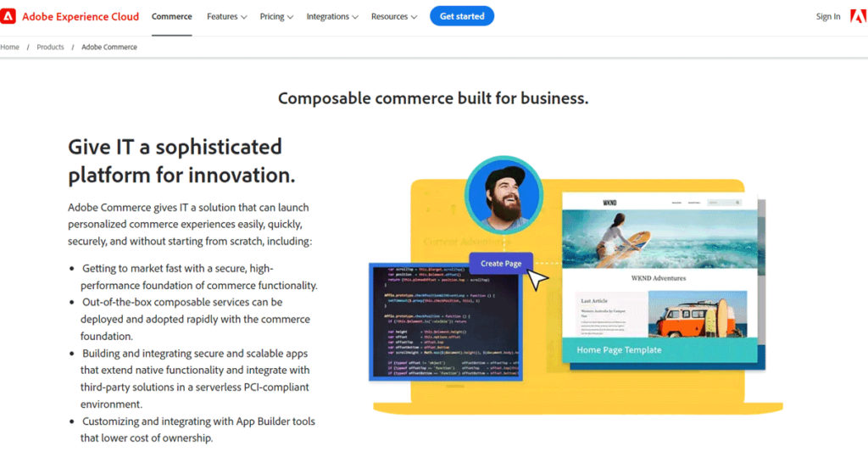This screenshot has height=463, width=868.
Task: Click the Sign In link
Action: point(828,17)
